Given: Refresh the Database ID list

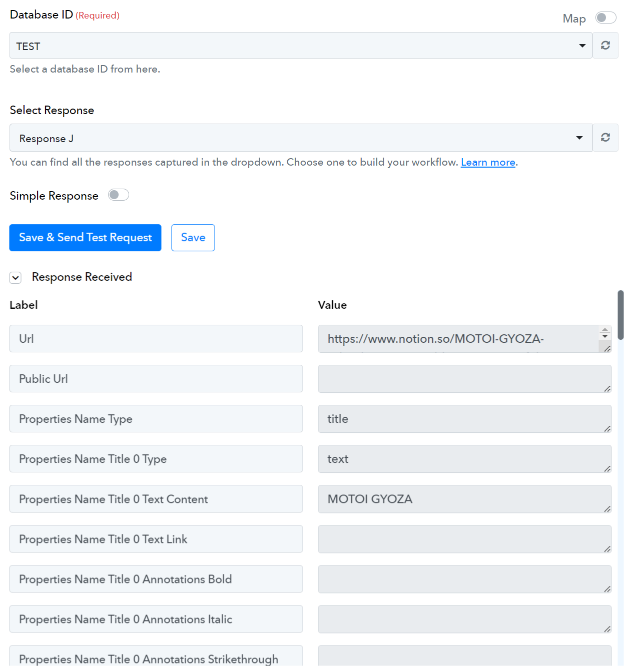Looking at the screenshot, I should pos(605,46).
